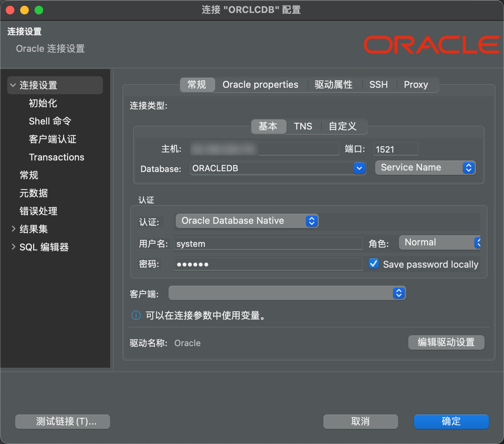This screenshot has height=444, width=504.
Task: Toggle the Save password locally checkbox
Action: tap(374, 264)
